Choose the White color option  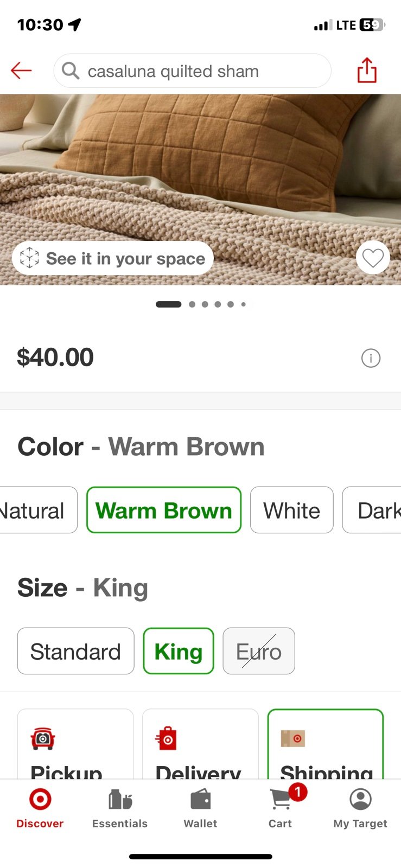(x=291, y=510)
